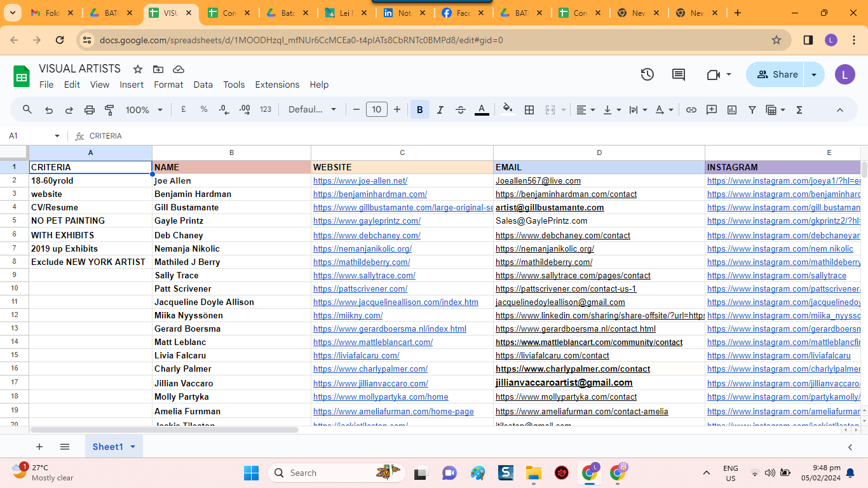Viewport: 868px width, 488px height.
Task: Open the zoom level dropdown
Action: click(143, 109)
